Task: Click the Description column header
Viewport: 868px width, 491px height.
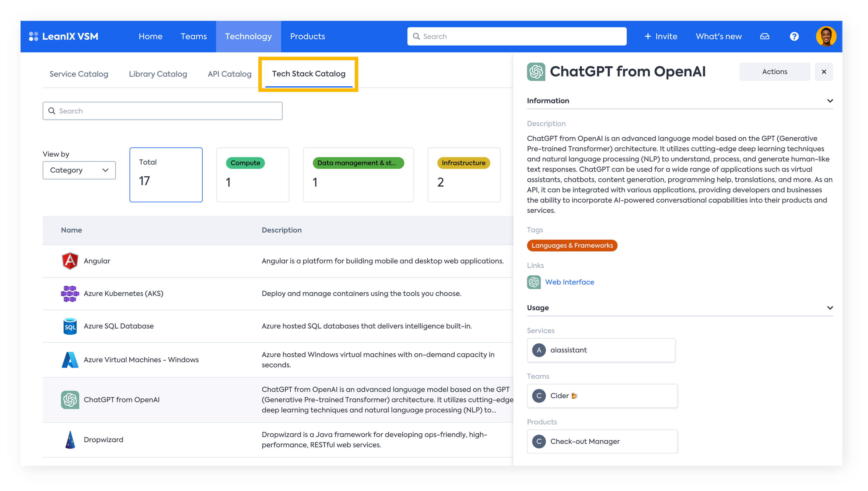Action: point(281,230)
